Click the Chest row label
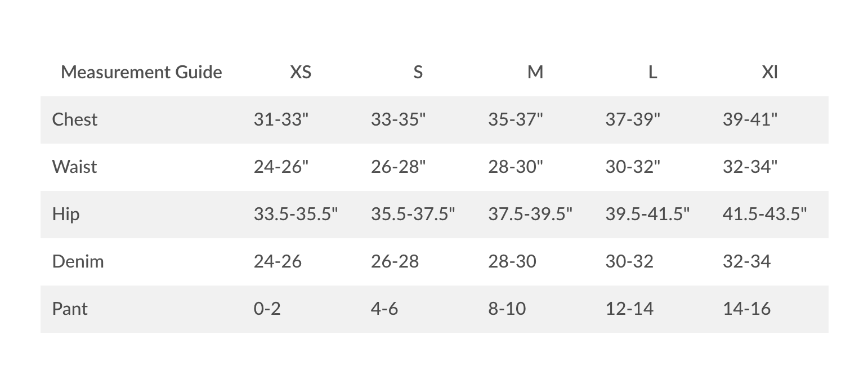868x383 pixels. [75, 119]
